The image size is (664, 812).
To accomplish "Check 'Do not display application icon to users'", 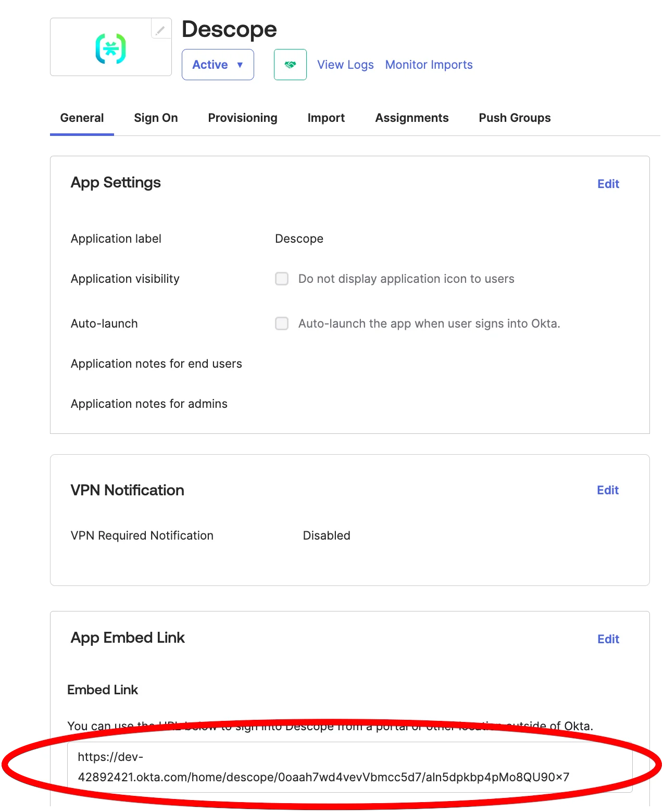I will pos(281,279).
